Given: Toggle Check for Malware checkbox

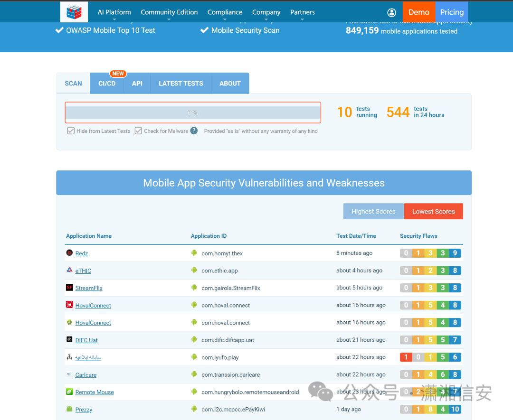Looking at the screenshot, I should [x=138, y=131].
